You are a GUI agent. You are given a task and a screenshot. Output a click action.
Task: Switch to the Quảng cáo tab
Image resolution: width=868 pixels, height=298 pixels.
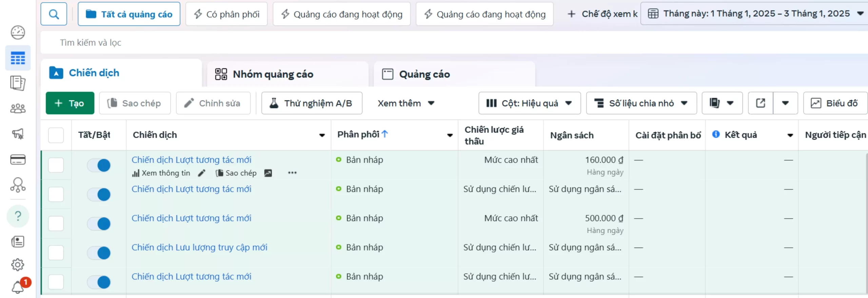pyautogui.click(x=424, y=74)
